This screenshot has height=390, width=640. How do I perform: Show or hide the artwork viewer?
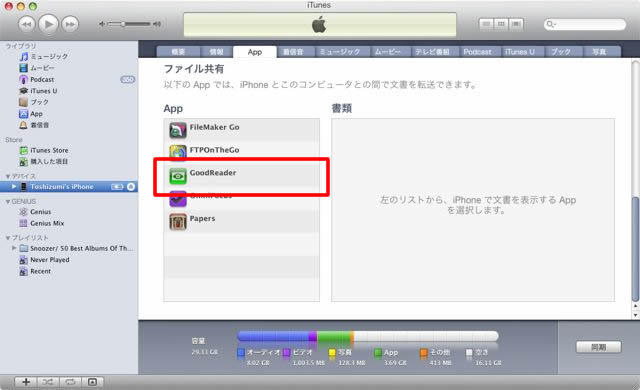coord(93,382)
